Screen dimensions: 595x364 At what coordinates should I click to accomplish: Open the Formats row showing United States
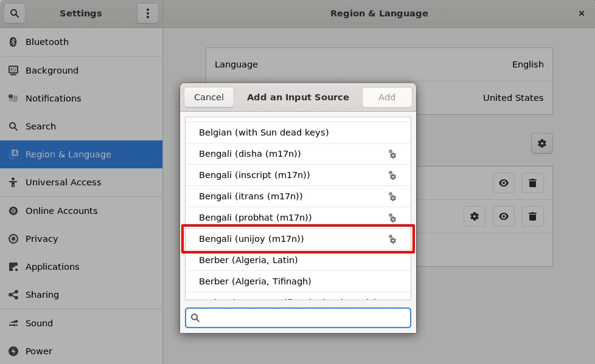[x=487, y=97]
